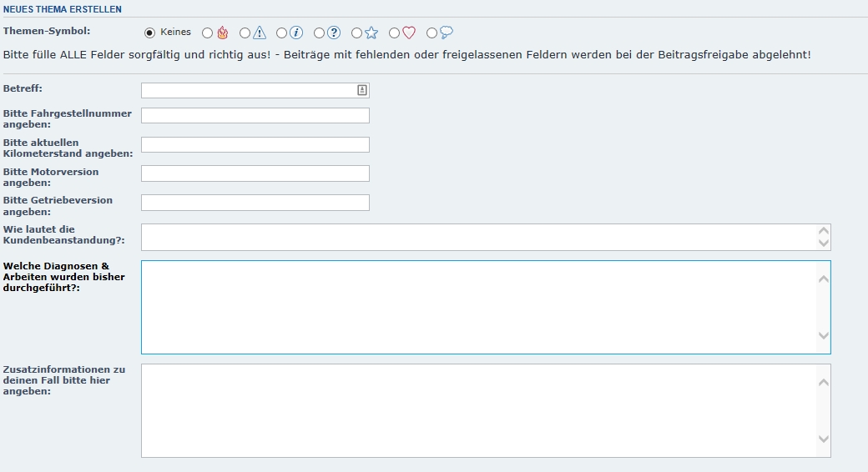The image size is (868, 472).
Task: Click the autofill icon inside Betreff field
Action: (362, 90)
